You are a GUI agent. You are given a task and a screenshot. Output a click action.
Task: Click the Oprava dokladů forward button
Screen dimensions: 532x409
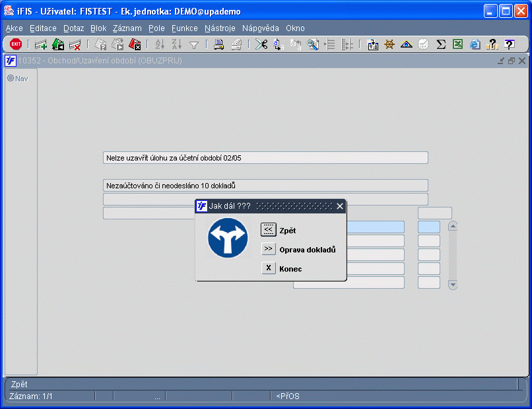(x=269, y=248)
